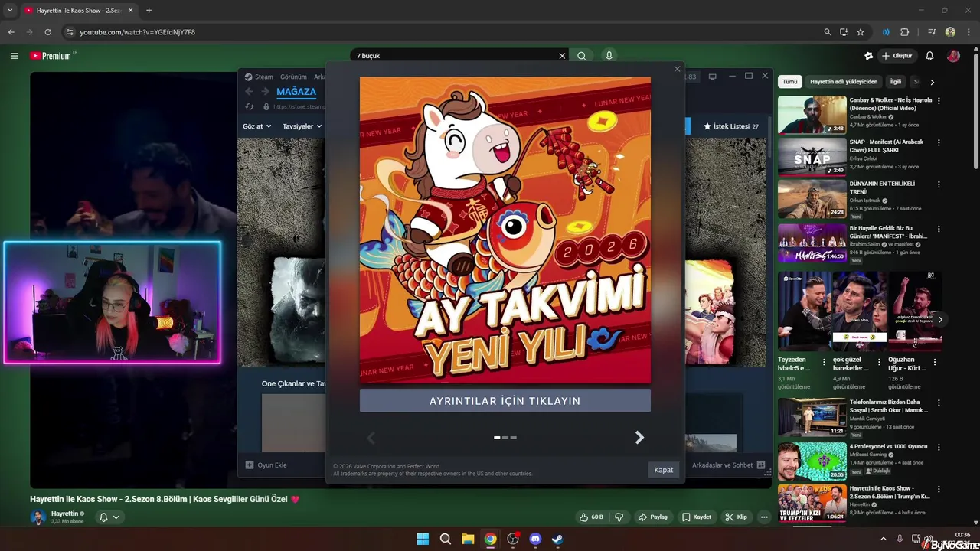Screen dimensions: 980x551
Task: Open Chrome media controls icon
Action: pos(932,32)
